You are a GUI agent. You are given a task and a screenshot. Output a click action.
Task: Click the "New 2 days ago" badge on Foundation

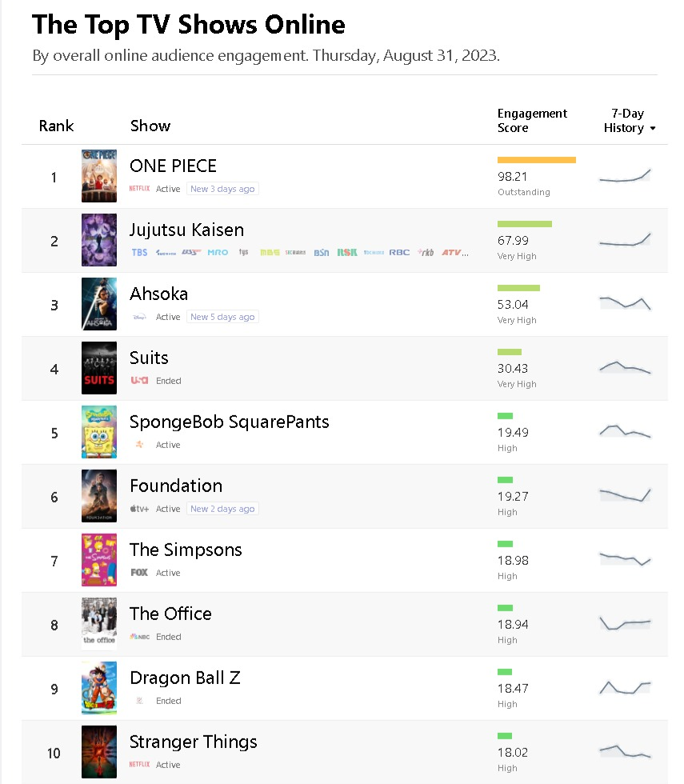(222, 509)
